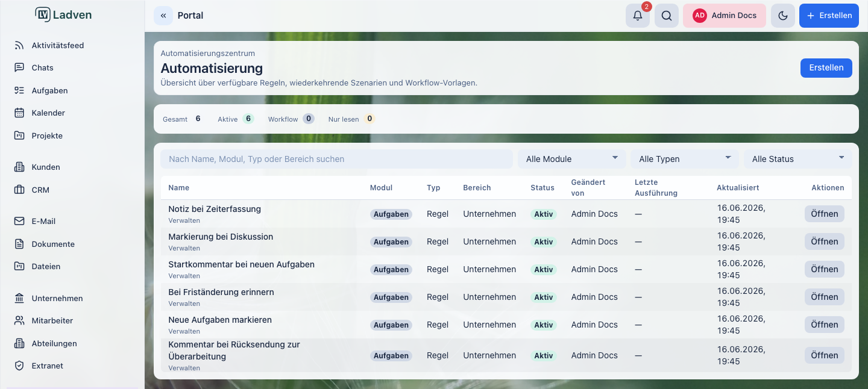868x389 pixels.
Task: Open the Bei Friständerung erinnern rule
Action: (x=825, y=297)
